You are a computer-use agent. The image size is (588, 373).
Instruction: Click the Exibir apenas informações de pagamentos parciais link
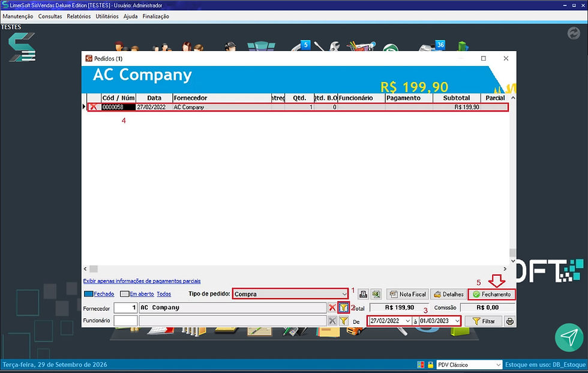pyautogui.click(x=142, y=281)
